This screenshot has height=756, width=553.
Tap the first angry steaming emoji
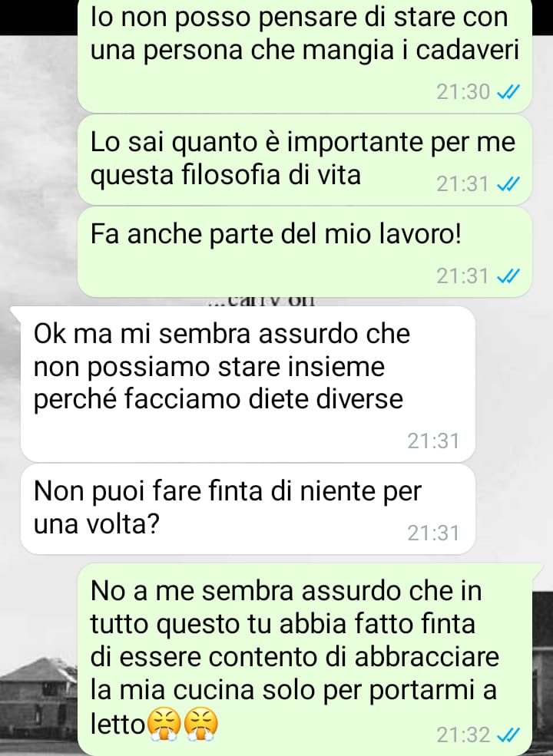click(x=164, y=725)
